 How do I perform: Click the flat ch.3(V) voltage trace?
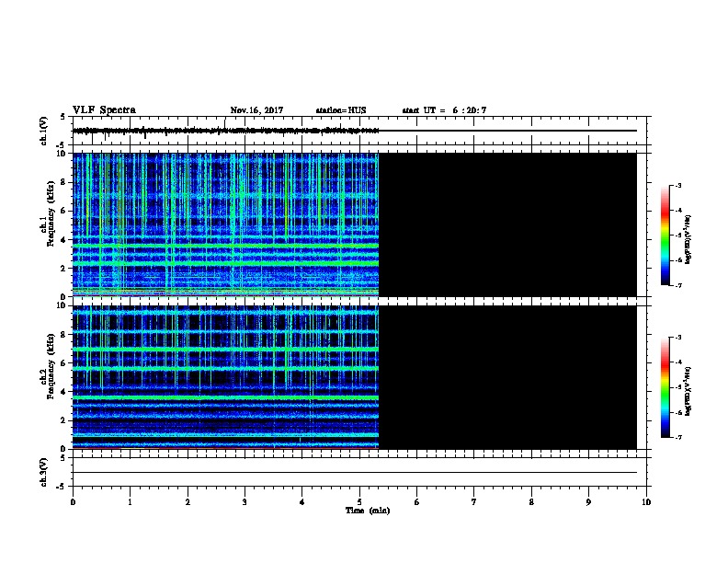coord(355,473)
